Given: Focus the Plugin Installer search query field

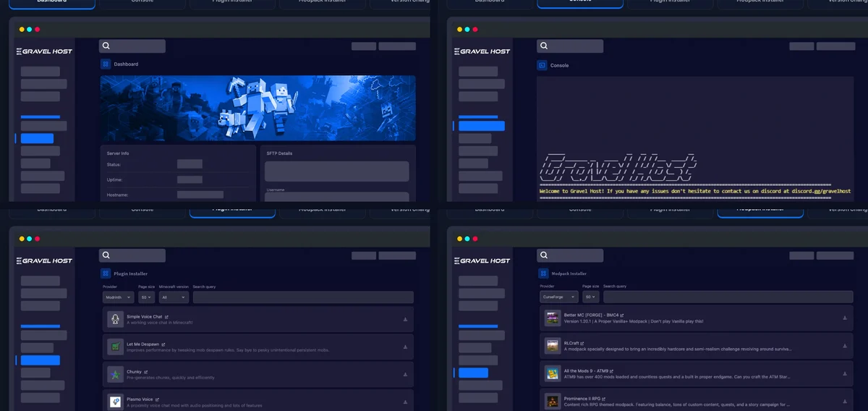Looking at the screenshot, I should [x=303, y=297].
